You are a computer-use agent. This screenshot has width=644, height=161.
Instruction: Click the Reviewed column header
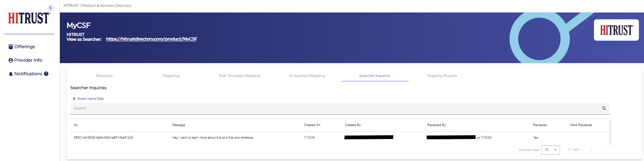540,125
